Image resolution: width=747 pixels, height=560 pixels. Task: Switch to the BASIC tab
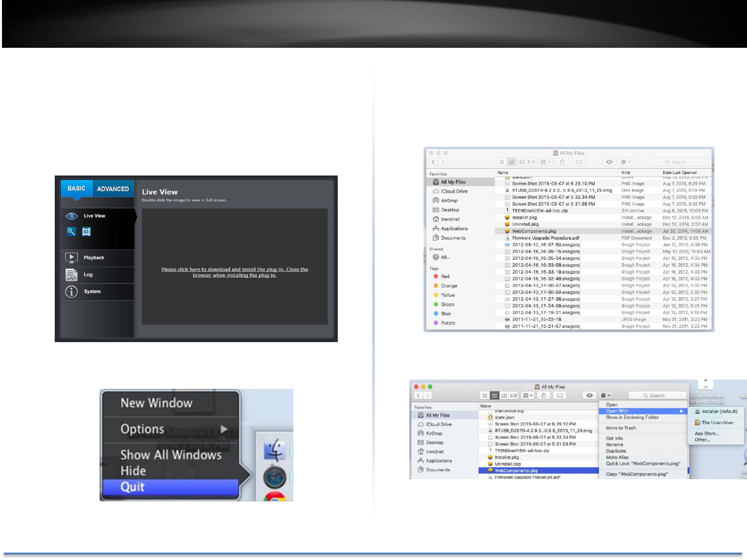tap(76, 189)
